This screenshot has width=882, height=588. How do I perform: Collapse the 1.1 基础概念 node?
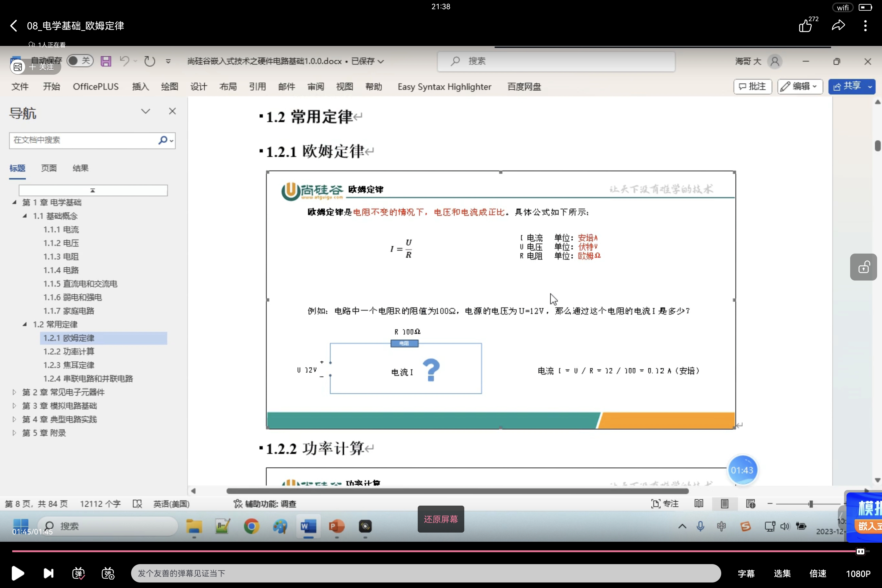tap(25, 216)
